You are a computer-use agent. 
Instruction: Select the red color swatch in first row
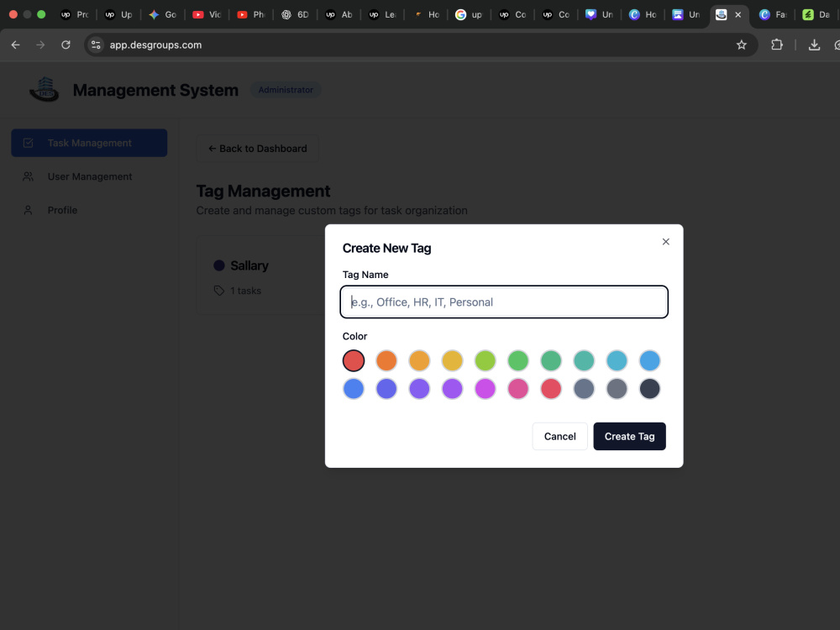(x=354, y=360)
